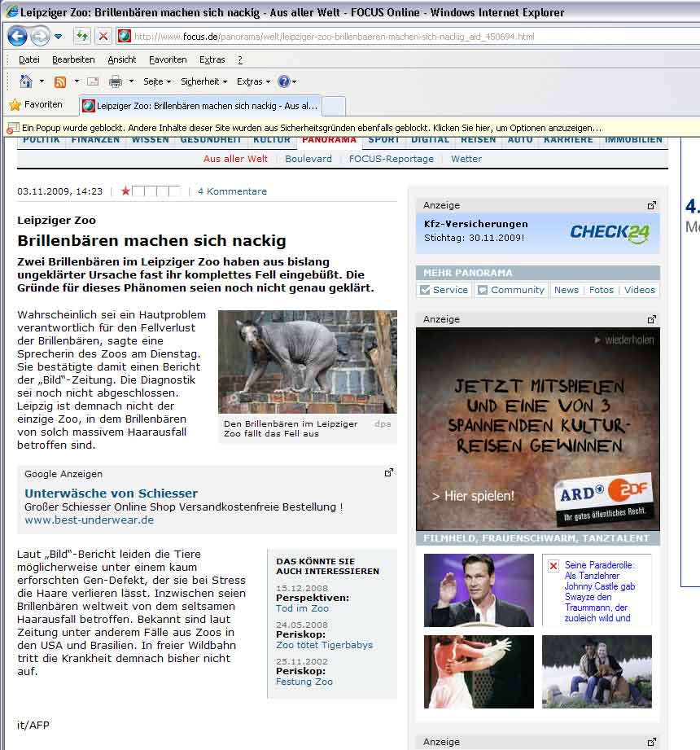Switch to the Boulevard sub-navigation tab
This screenshot has height=750, width=700.
308,159
